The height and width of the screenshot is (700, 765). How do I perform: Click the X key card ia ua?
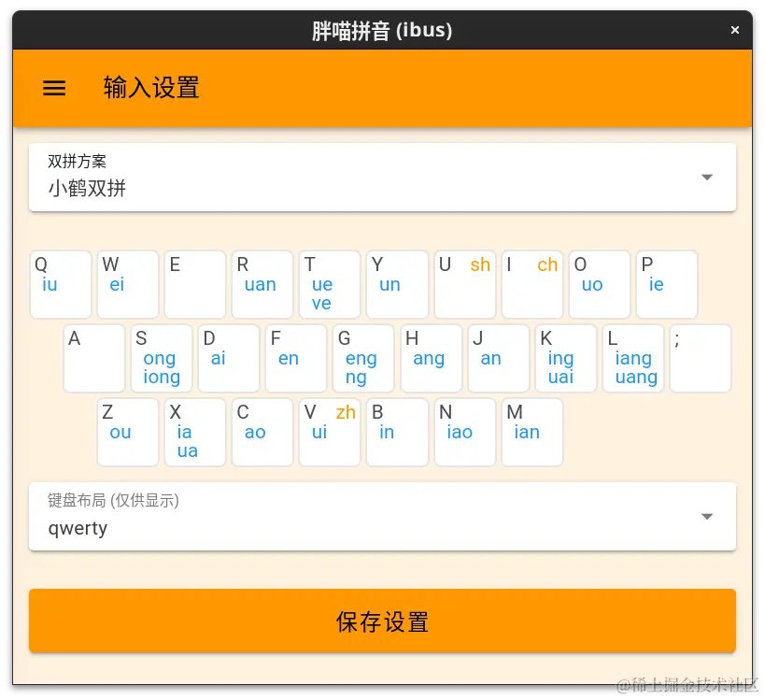point(195,432)
